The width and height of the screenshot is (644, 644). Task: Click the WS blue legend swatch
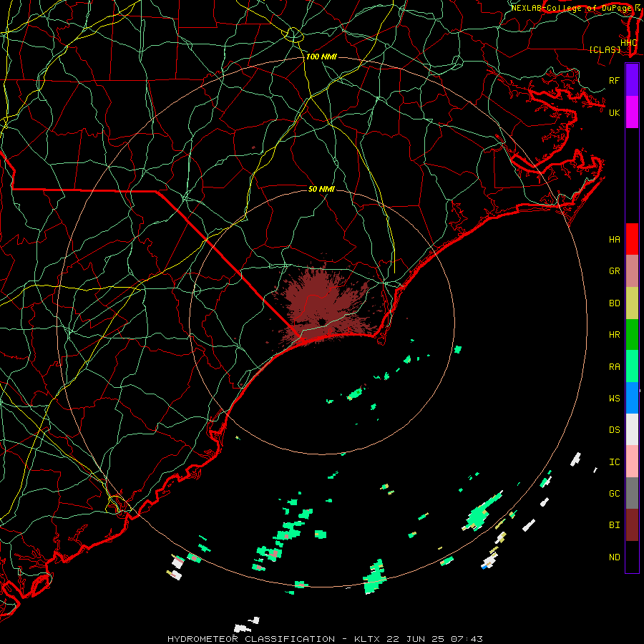click(x=632, y=398)
